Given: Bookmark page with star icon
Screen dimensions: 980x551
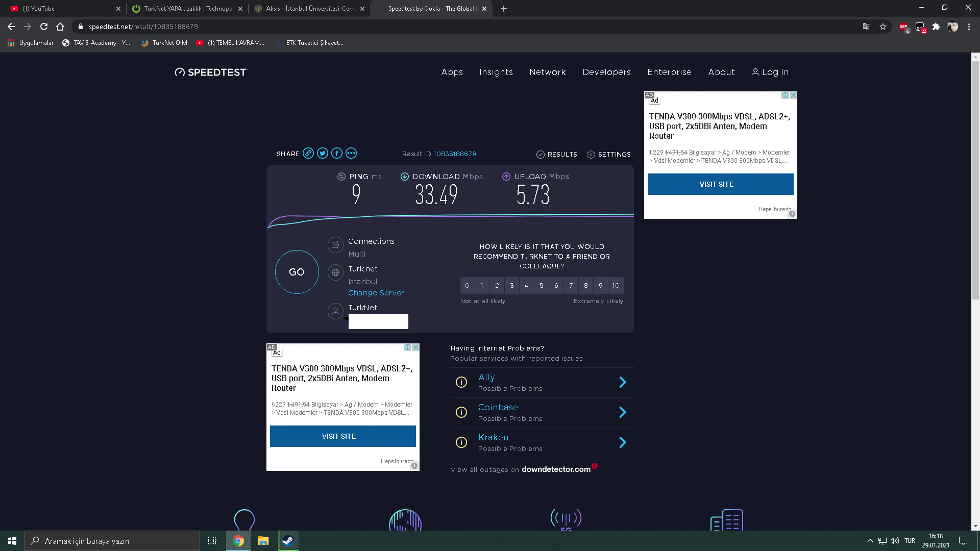Looking at the screenshot, I should click(x=883, y=27).
